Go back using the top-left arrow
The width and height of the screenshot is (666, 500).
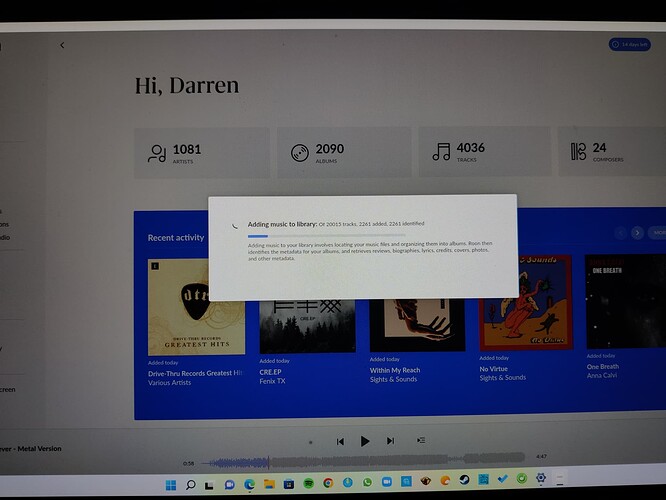click(62, 45)
